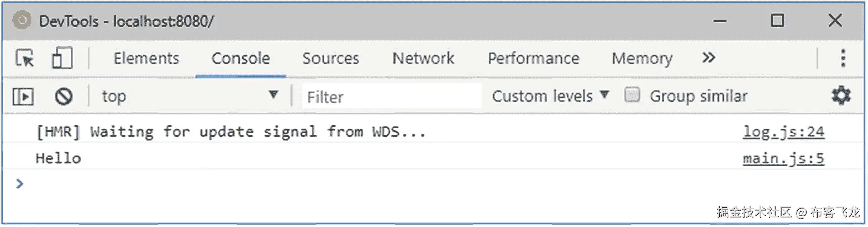
Task: Clear the console with the clear icon
Action: point(64,96)
